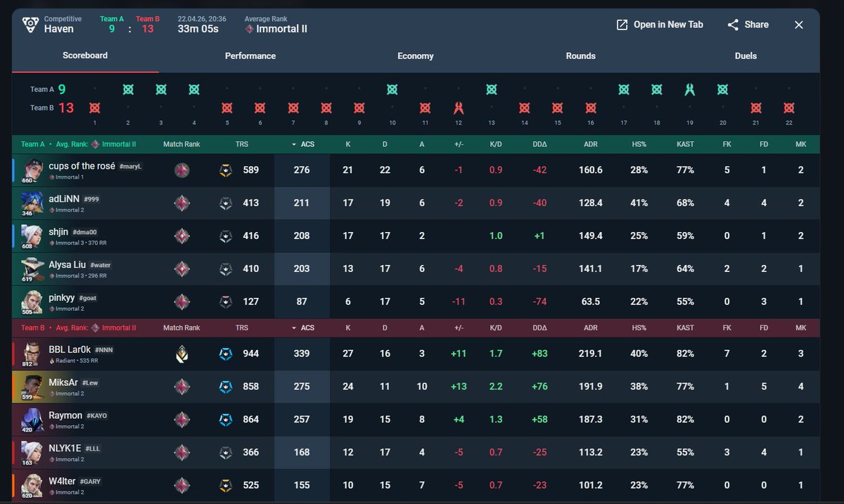
Task: Click pinkyy's agent portrait
Action: coord(32,302)
